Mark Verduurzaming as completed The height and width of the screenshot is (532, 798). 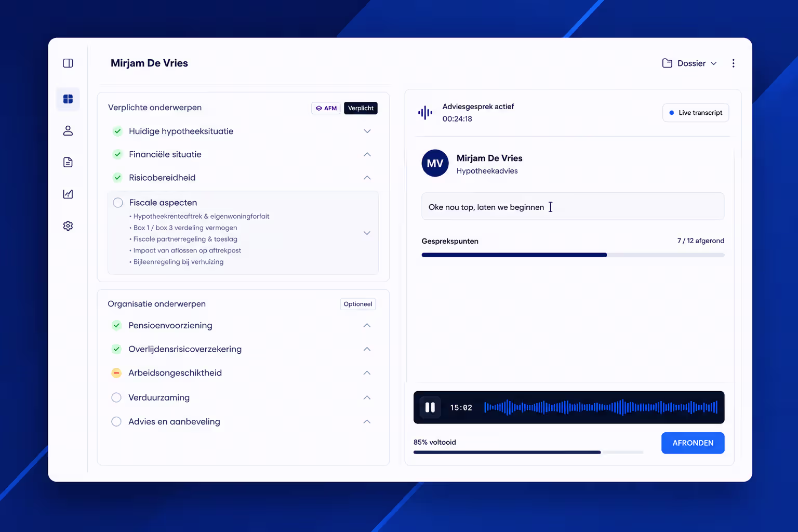tap(116, 397)
